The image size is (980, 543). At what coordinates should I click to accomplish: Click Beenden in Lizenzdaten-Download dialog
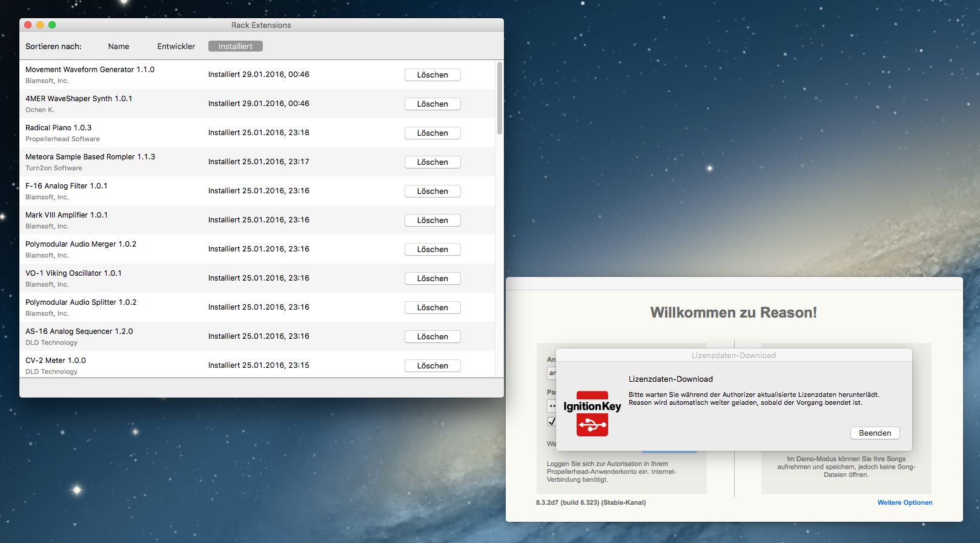pos(875,433)
